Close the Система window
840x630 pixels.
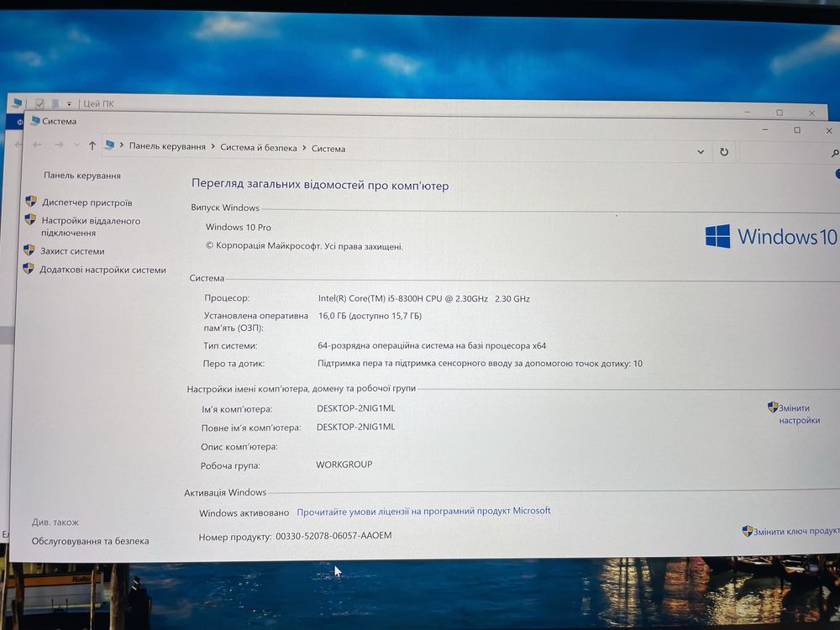(829, 131)
